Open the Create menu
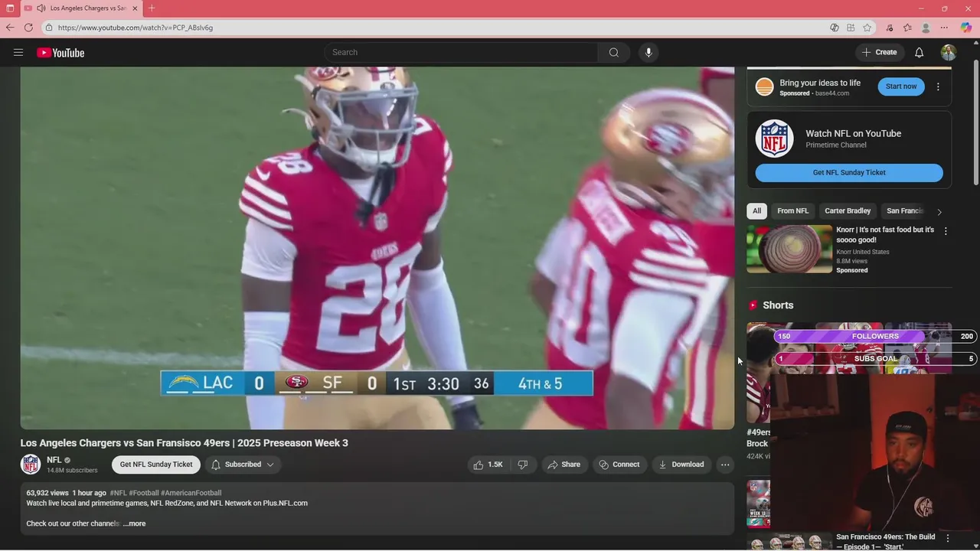The height and width of the screenshot is (551, 980). pyautogui.click(x=879, y=52)
